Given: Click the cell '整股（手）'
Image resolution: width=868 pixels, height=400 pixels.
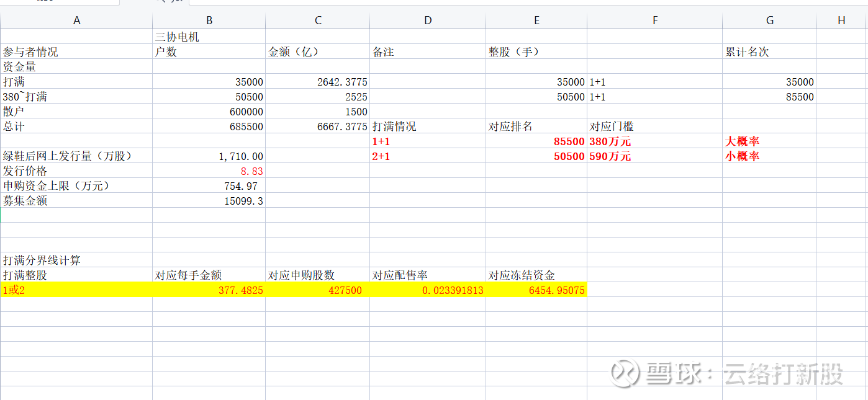Looking at the screenshot, I should [x=536, y=51].
